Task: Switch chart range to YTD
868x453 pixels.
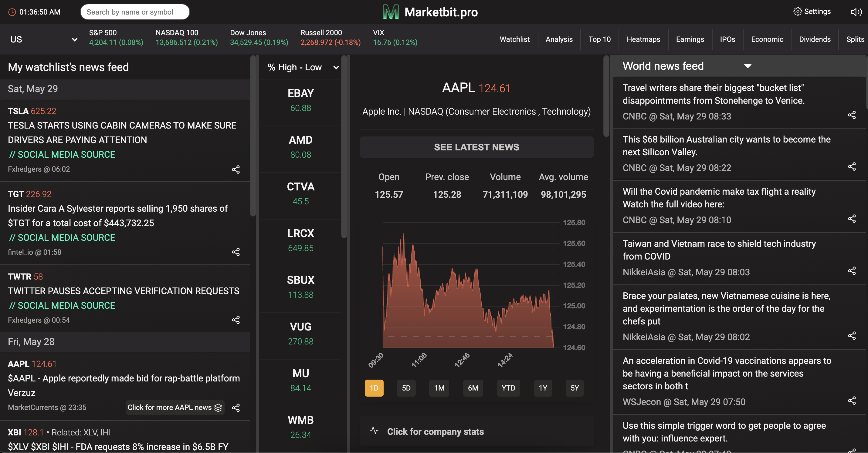Action: pos(508,388)
